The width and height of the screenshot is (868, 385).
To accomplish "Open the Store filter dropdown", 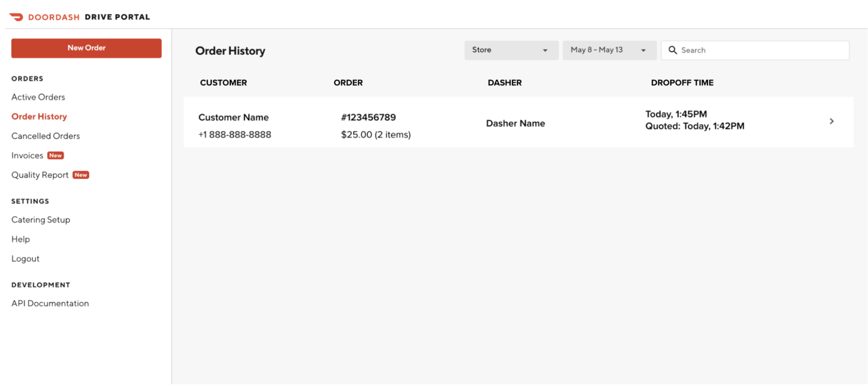I will coord(511,50).
